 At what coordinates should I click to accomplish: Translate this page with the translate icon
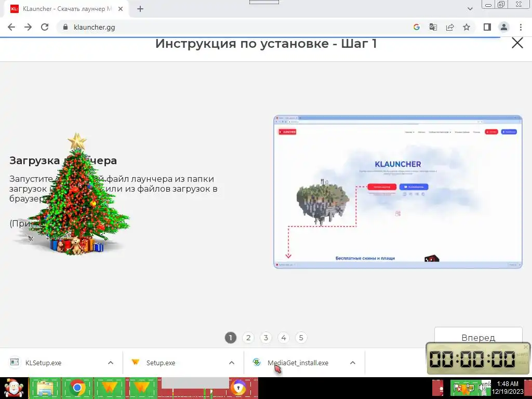[x=433, y=27]
